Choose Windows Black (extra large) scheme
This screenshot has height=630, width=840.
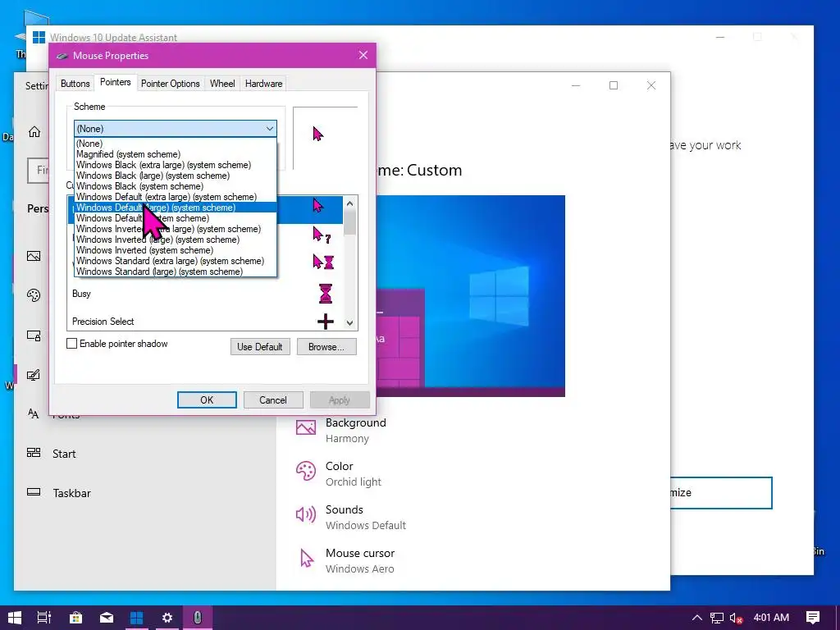(x=176, y=165)
